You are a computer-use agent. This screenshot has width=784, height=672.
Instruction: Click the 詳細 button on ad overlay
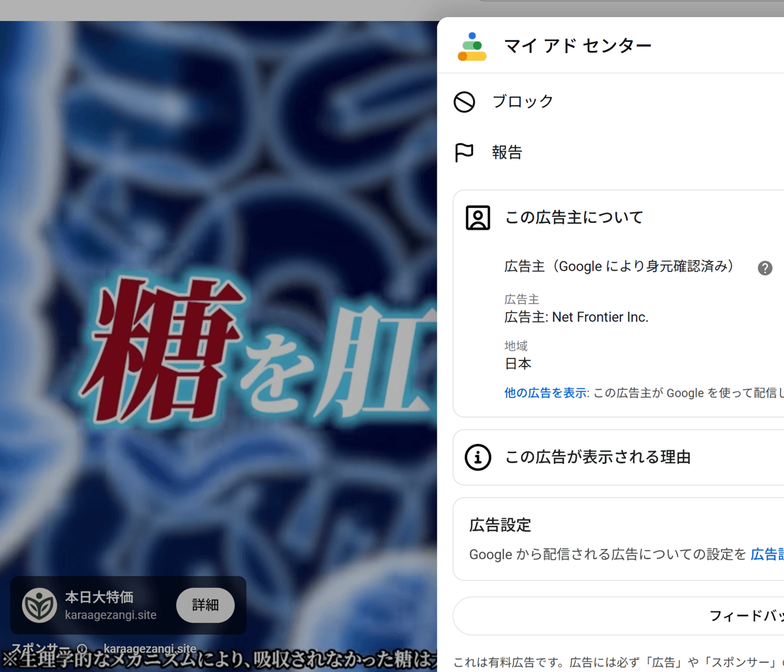pyautogui.click(x=205, y=605)
